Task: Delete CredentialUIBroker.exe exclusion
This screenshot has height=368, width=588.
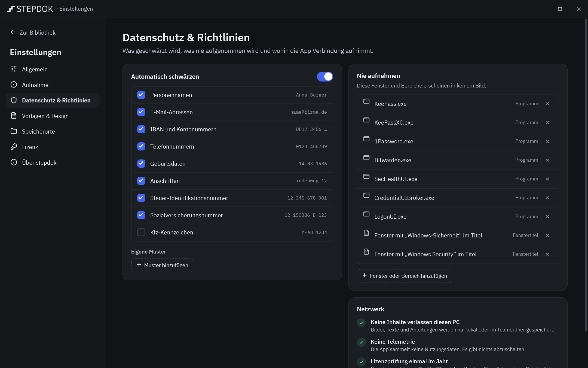Action: coord(547,198)
